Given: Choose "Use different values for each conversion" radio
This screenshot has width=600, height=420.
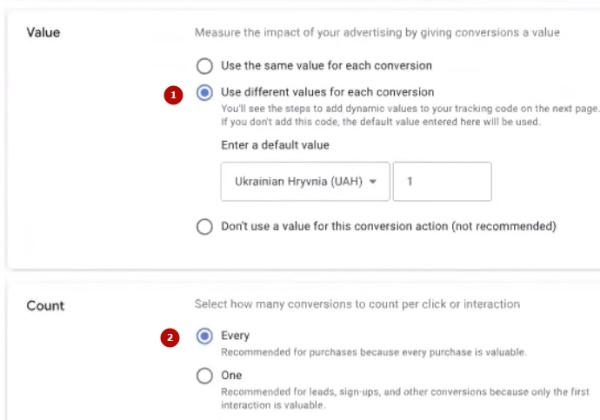Looking at the screenshot, I should coord(204,93).
